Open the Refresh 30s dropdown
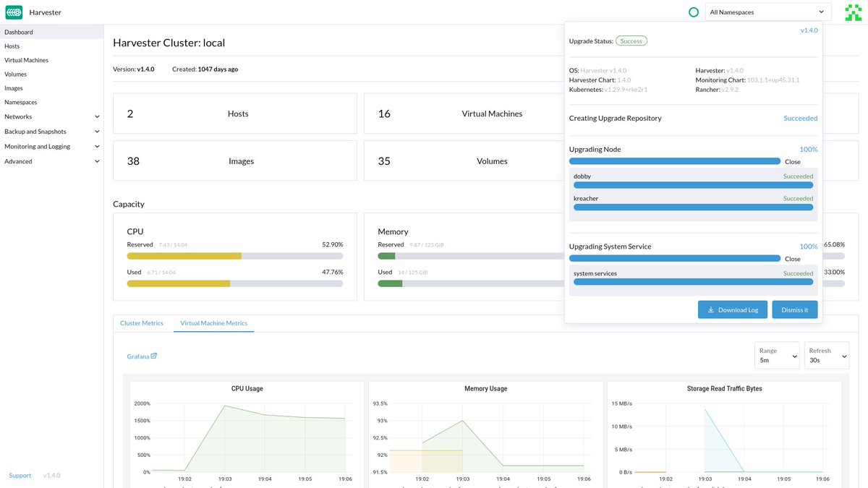 [827, 355]
